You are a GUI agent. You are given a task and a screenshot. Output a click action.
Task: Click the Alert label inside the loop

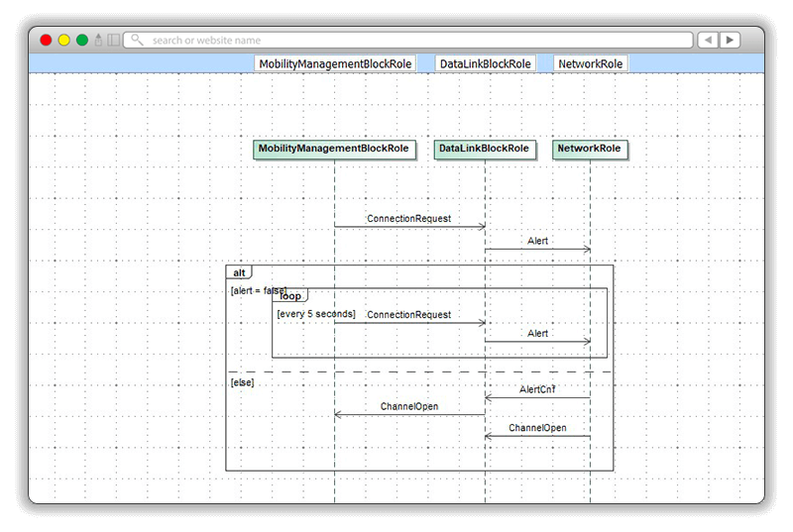click(537, 333)
